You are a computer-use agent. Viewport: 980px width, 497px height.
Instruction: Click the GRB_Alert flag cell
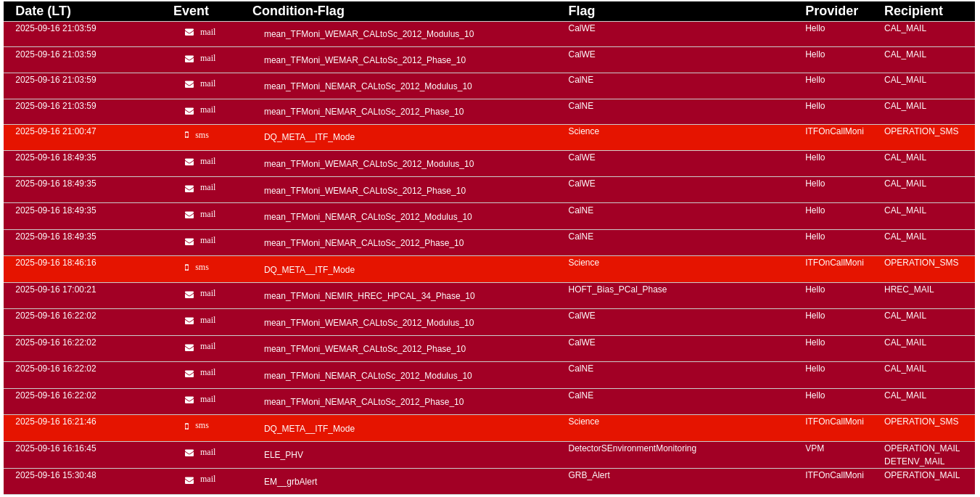click(x=589, y=475)
